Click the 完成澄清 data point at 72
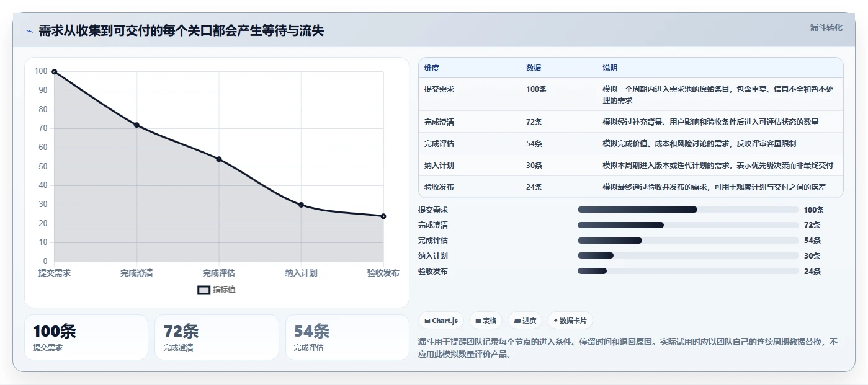Image resolution: width=868 pixels, height=385 pixels. point(136,125)
